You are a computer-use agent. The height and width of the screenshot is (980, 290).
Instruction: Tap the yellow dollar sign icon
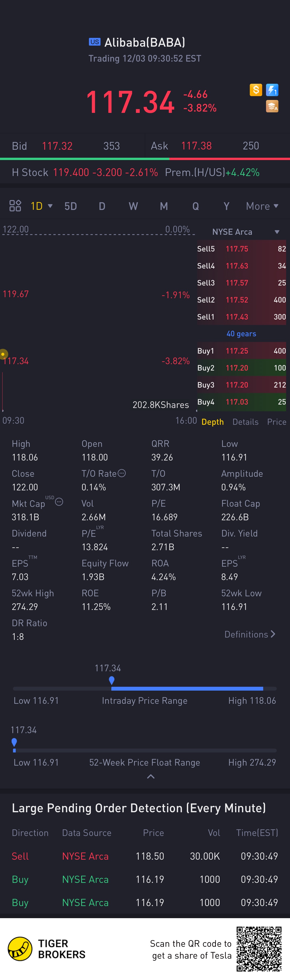[x=256, y=90]
